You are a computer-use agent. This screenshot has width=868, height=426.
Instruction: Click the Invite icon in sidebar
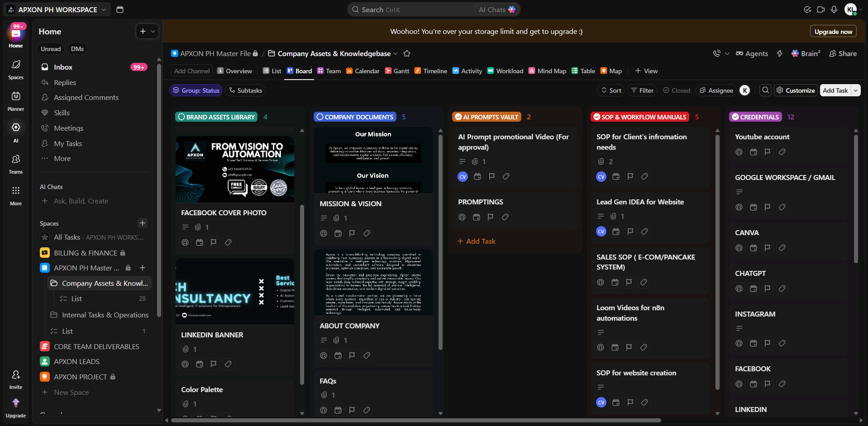point(16,379)
